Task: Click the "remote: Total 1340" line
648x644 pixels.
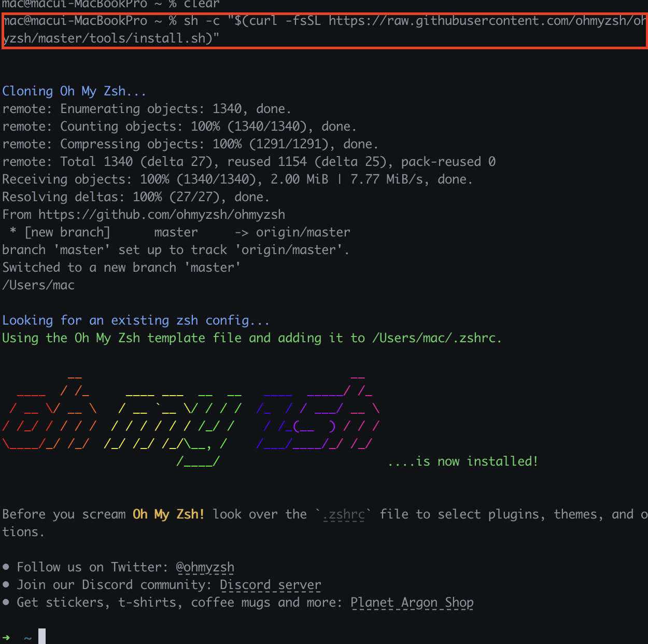Action: [x=249, y=162]
